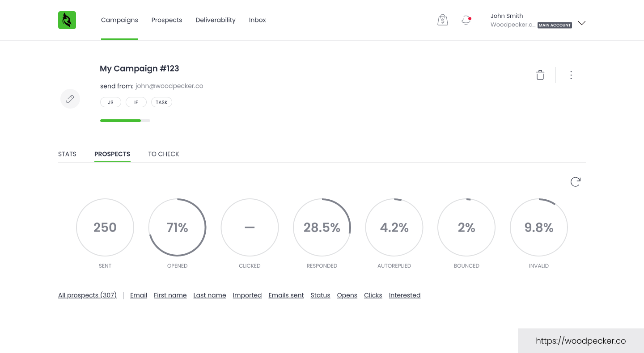Open the Inbox menu item
The width and height of the screenshot is (644, 353).
pyautogui.click(x=258, y=20)
